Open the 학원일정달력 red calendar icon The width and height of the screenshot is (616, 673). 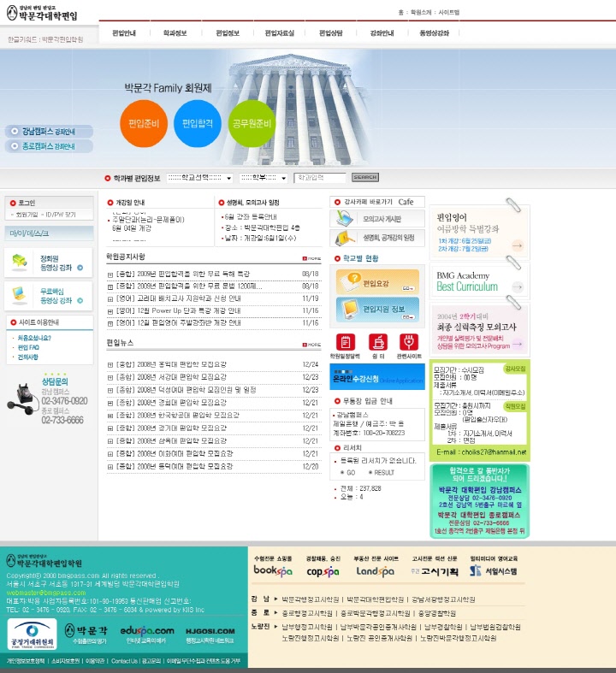pos(346,342)
